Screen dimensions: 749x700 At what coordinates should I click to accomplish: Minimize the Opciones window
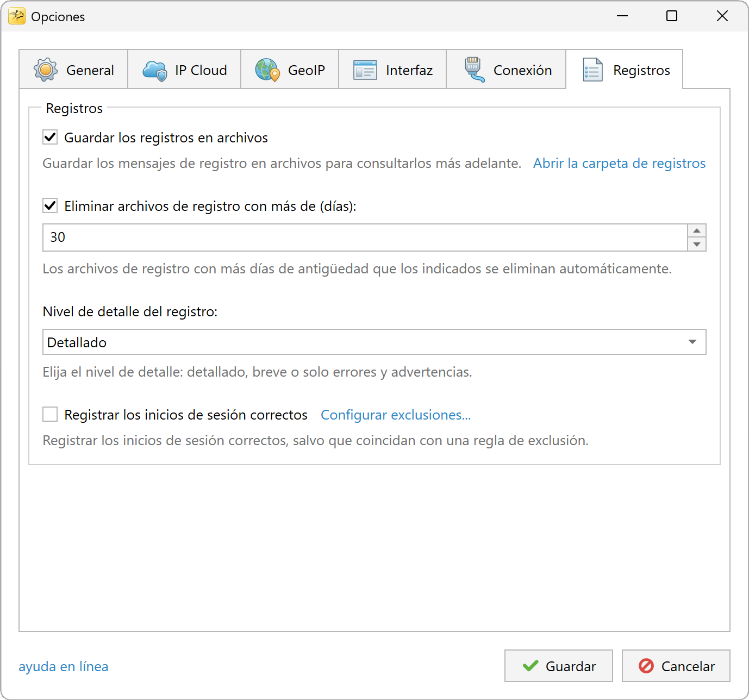click(x=622, y=16)
